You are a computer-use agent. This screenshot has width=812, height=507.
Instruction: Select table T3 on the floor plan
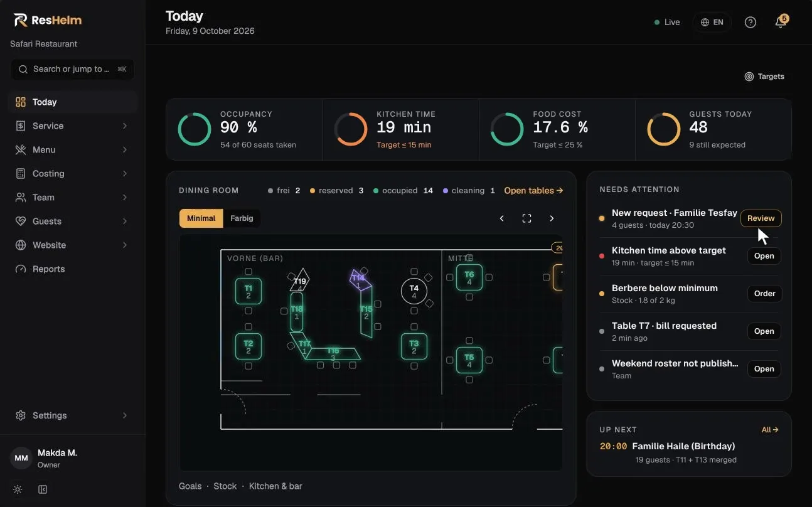pyautogui.click(x=414, y=346)
